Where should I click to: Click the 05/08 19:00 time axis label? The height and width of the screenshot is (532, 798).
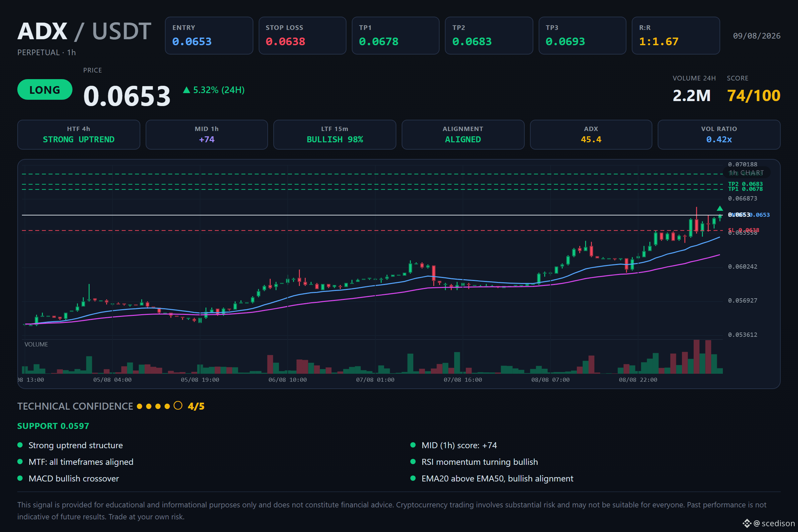[200, 380]
